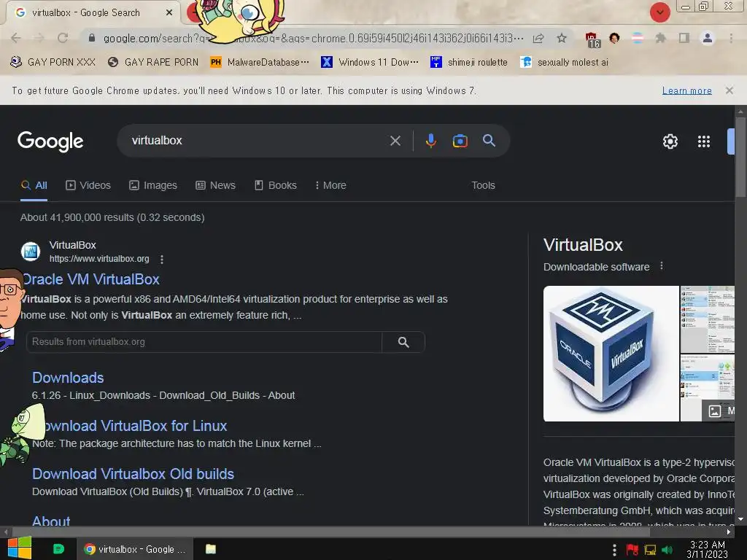
Task: Open Chrome's three-dot main menu
Action: (x=731, y=38)
